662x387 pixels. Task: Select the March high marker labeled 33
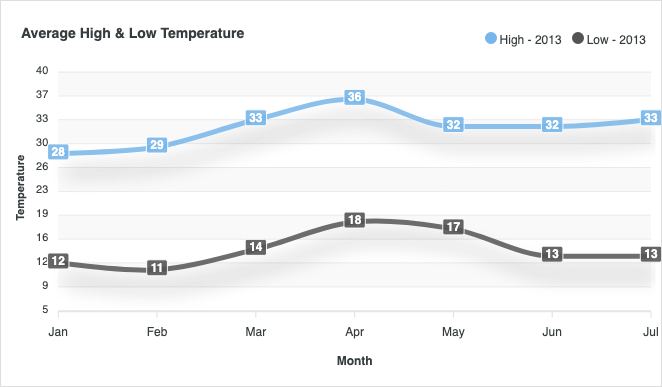[256, 117]
